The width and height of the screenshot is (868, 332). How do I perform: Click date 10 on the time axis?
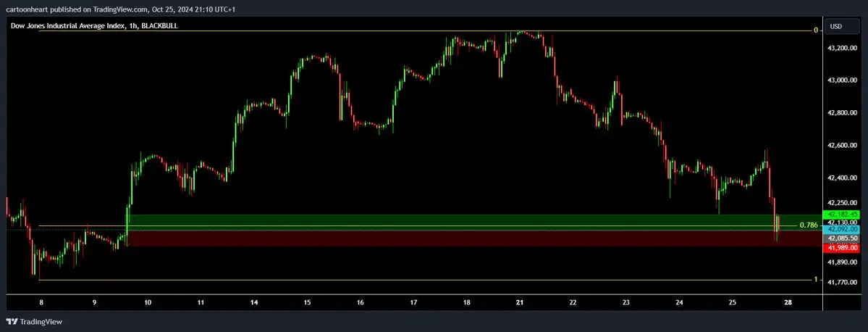148,302
